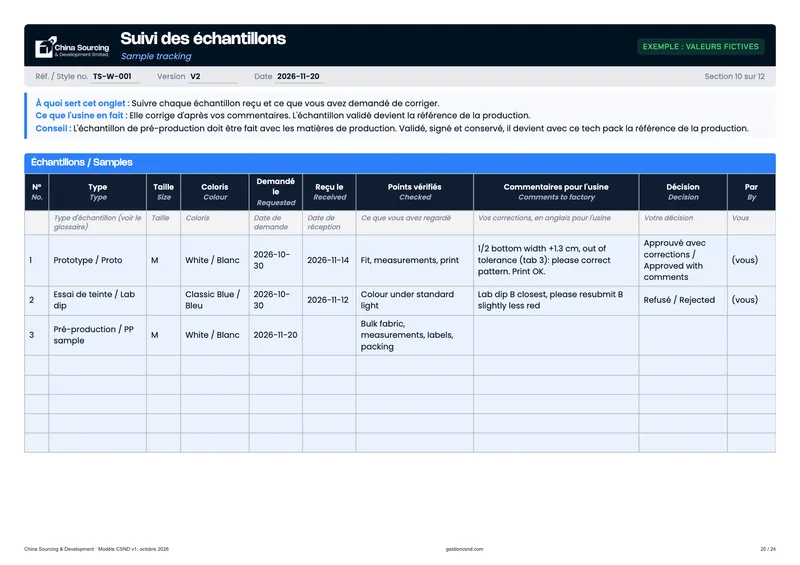Click the 'Coloris Colour' column header
This screenshot has width=800, height=565.
click(x=215, y=192)
